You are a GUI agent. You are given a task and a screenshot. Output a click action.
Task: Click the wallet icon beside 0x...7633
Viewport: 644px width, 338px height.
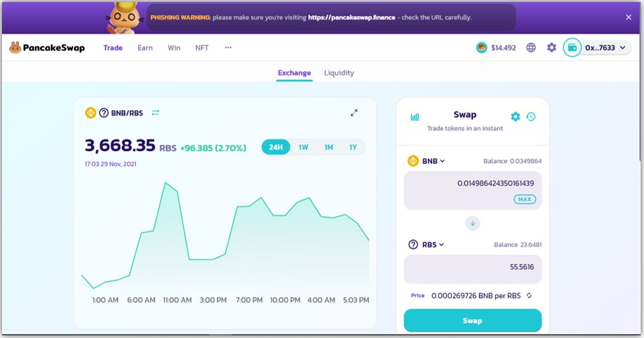coord(572,48)
